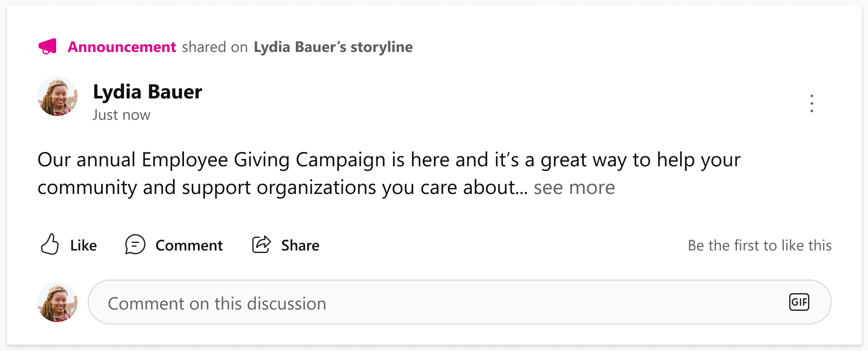Viewport: 868px width, 351px height.
Task: Open the GIF picker in the comment box
Action: tap(800, 302)
